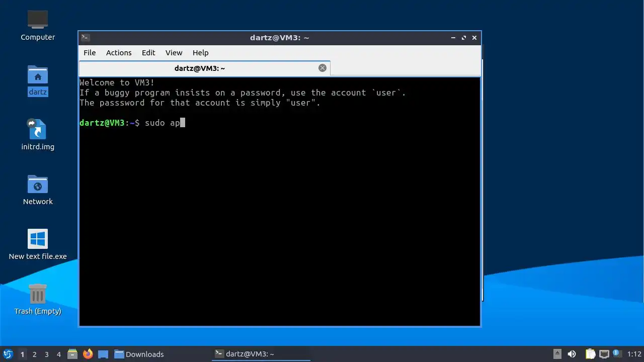Open the Actions menu

click(119, 52)
